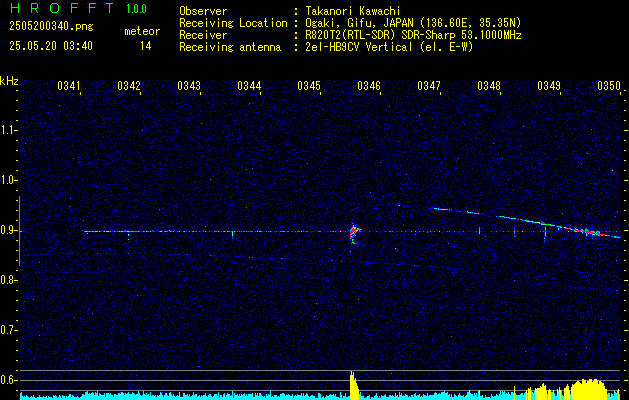Click the Ogaki, Gifu, JAPAN coordinates text
The height and width of the screenshot is (400, 629).
pyautogui.click(x=413, y=23)
